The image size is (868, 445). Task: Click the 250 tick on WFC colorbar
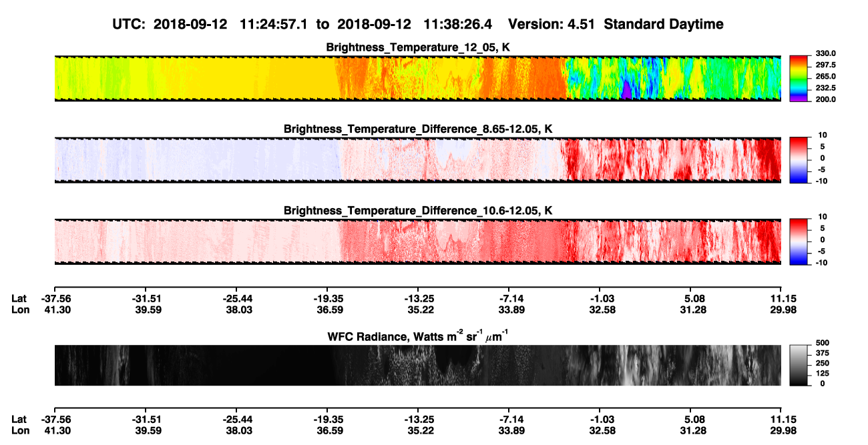(822, 364)
